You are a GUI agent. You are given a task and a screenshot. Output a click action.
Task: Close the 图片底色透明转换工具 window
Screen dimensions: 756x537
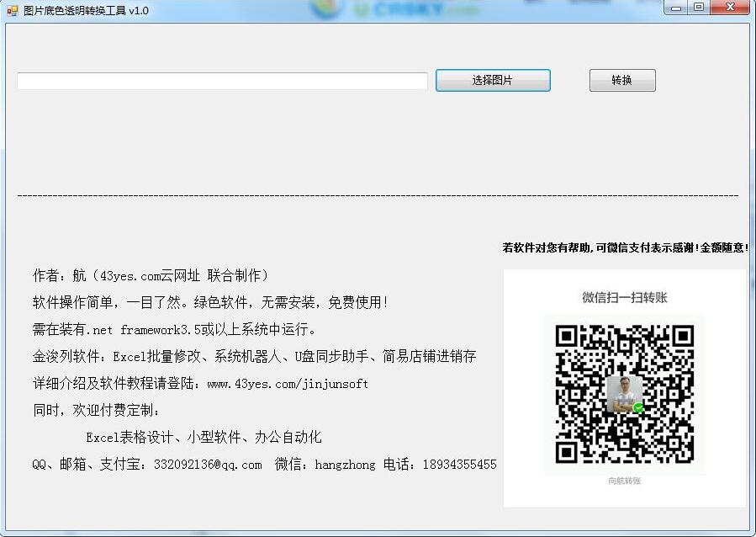(728, 8)
